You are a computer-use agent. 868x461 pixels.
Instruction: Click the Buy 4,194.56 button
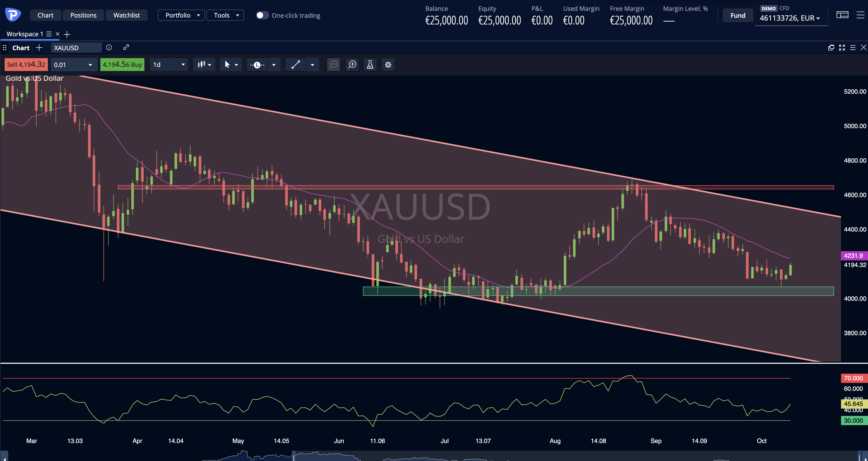(122, 65)
